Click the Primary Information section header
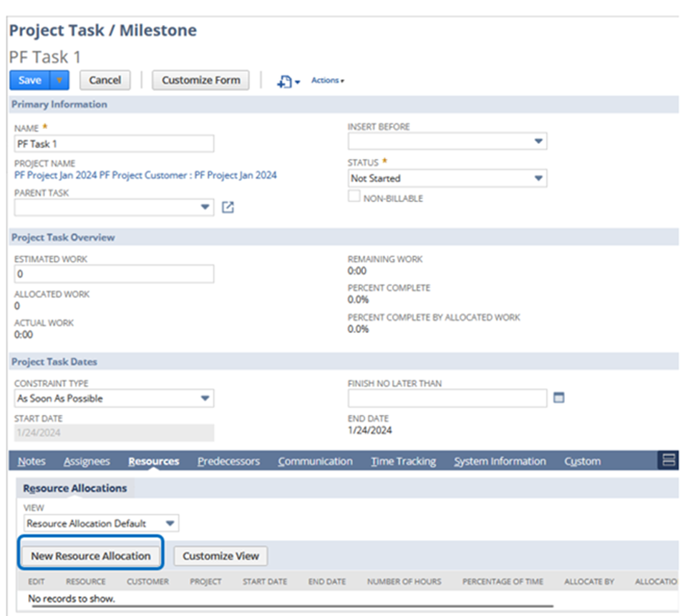This screenshot has height=616, width=698. pyautogui.click(x=344, y=105)
